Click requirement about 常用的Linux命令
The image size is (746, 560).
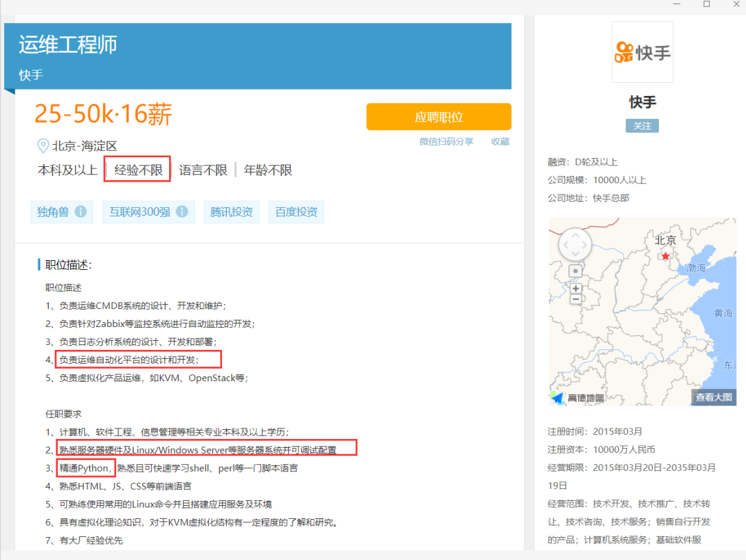pyautogui.click(x=159, y=504)
